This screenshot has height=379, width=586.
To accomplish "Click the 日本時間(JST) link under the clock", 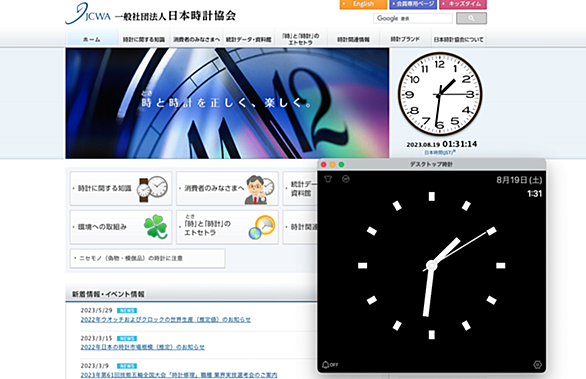I will pyautogui.click(x=440, y=152).
